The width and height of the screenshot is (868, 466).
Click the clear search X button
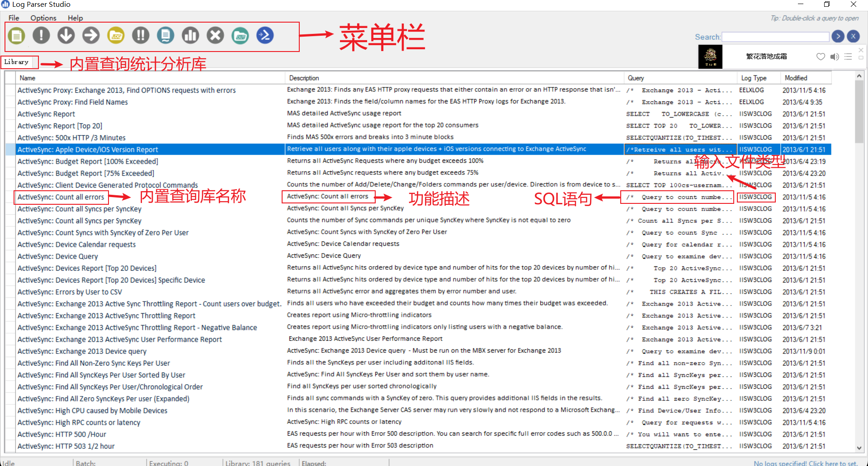[x=853, y=36]
